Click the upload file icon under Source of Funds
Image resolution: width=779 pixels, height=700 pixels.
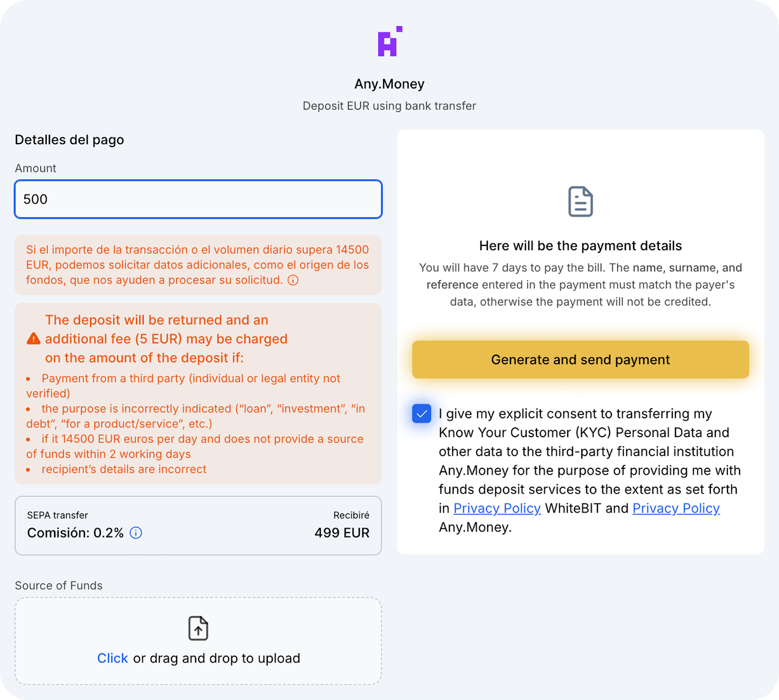tap(198, 628)
